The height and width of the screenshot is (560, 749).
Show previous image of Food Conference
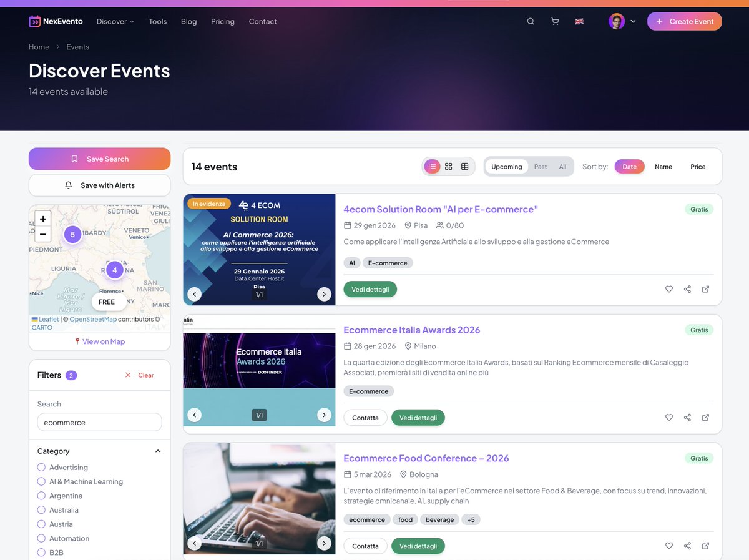[195, 543]
